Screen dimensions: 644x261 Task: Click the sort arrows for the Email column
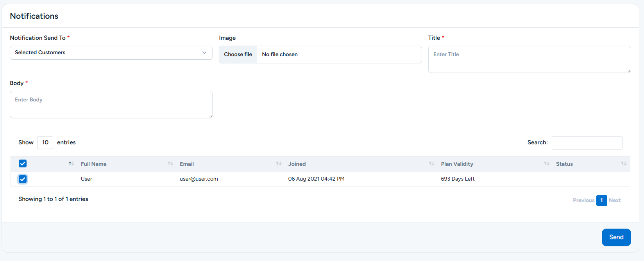click(x=279, y=164)
